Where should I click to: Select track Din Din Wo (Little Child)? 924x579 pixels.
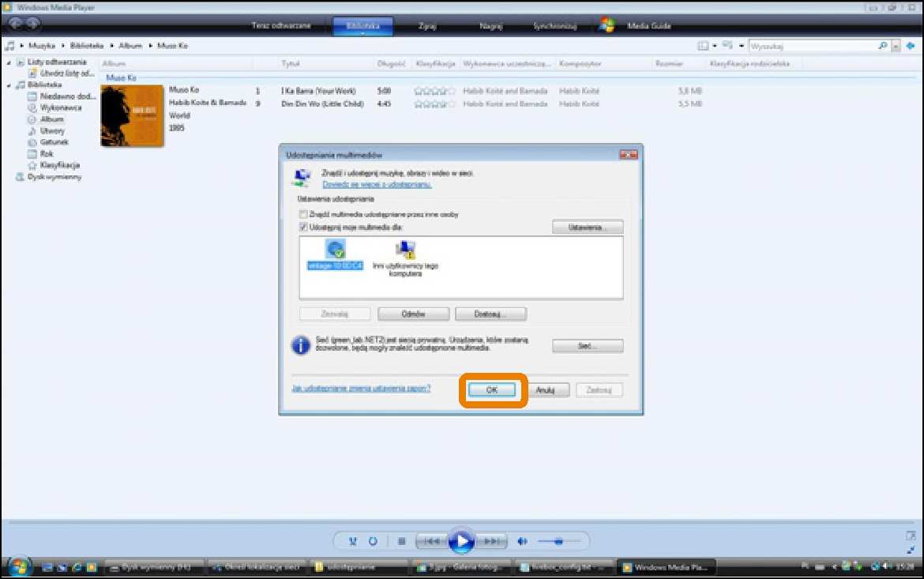(x=322, y=103)
